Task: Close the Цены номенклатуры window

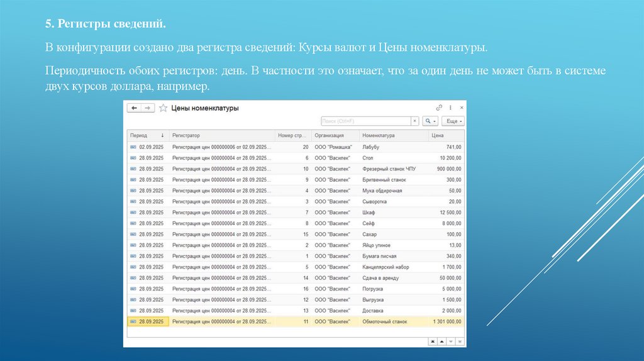Action: (x=462, y=108)
